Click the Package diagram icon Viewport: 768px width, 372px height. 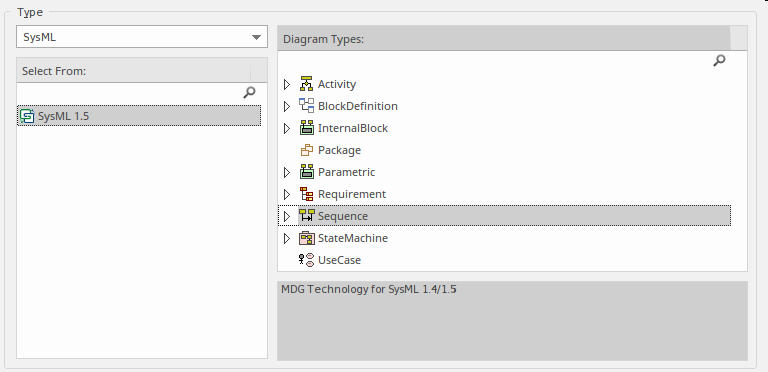pos(307,150)
